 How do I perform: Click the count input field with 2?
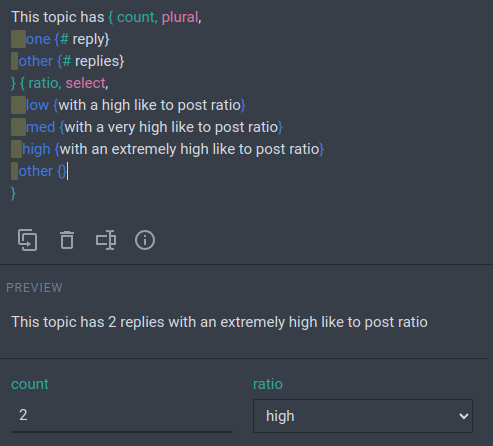pyautogui.click(x=122, y=415)
